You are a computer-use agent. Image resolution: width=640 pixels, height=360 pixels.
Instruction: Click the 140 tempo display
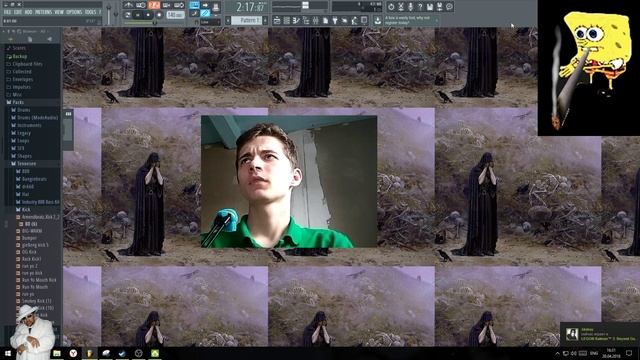175,15
